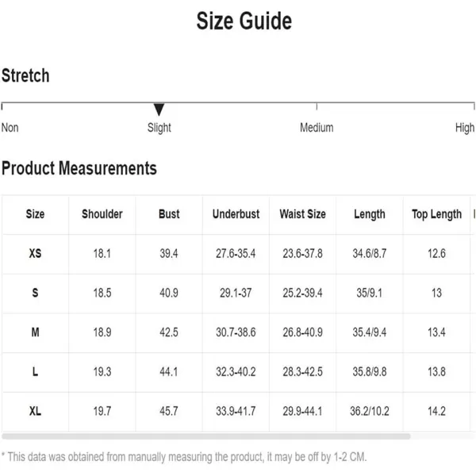Click the Waist Size column header
This screenshot has height=476, width=476.
click(303, 214)
